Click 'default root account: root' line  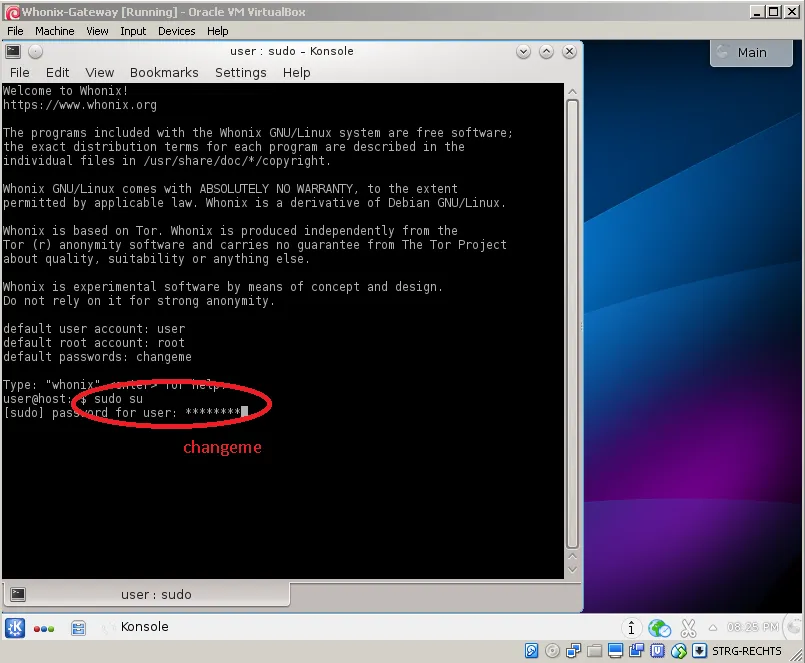tap(94, 343)
